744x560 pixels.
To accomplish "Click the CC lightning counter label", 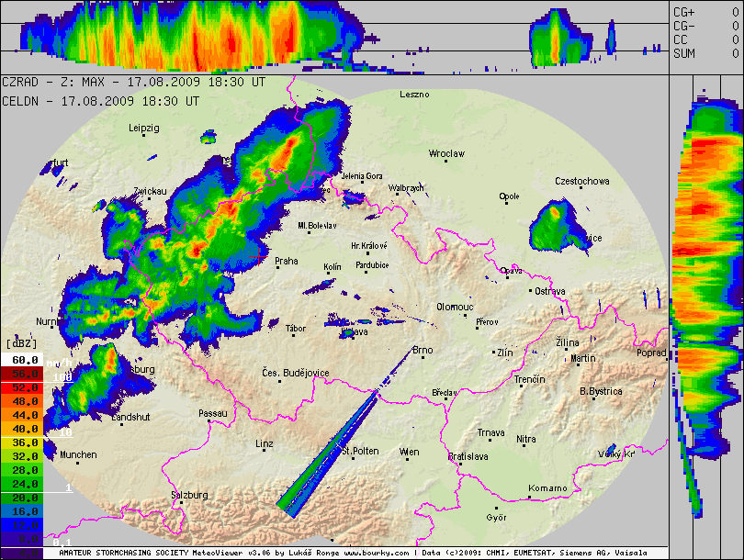I will point(681,39).
